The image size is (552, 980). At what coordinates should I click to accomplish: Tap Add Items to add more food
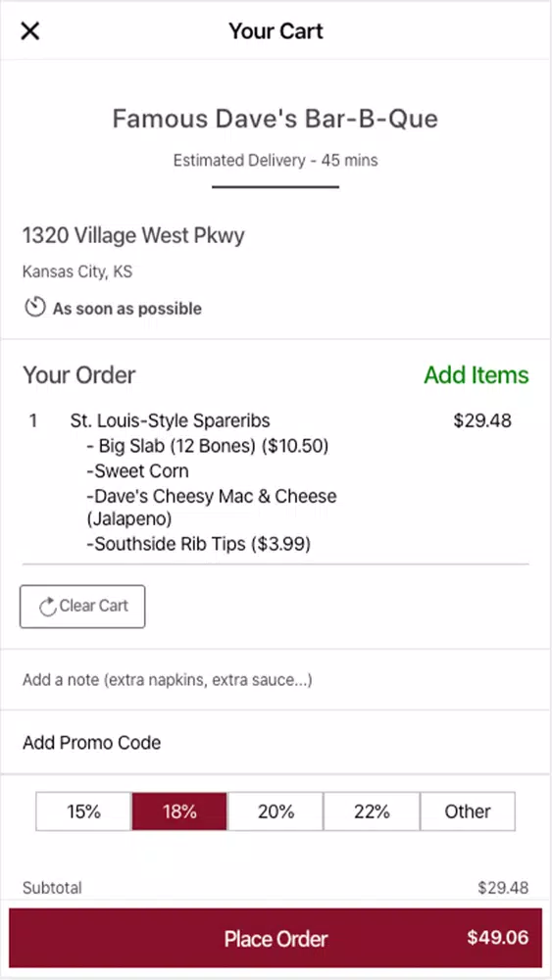tap(477, 375)
